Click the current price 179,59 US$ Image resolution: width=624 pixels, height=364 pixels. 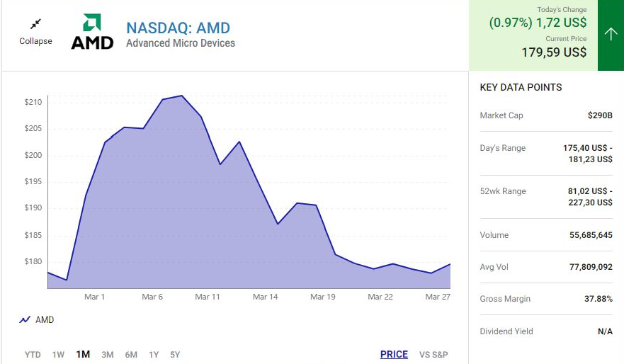pyautogui.click(x=554, y=52)
